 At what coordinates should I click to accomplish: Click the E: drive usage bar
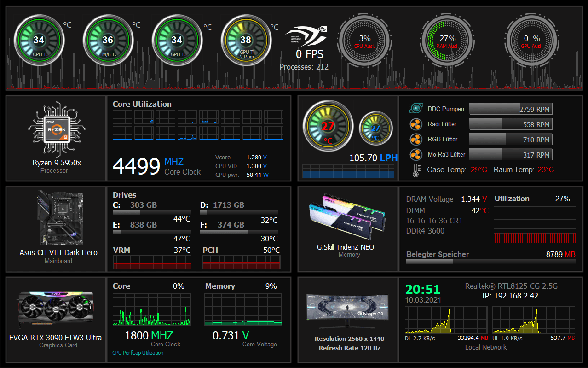pyautogui.click(x=152, y=232)
